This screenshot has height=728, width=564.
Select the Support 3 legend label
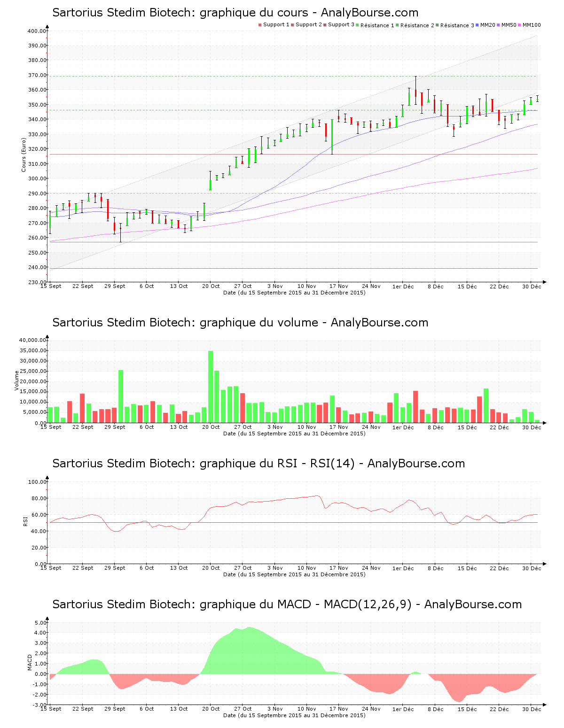pyautogui.click(x=341, y=25)
